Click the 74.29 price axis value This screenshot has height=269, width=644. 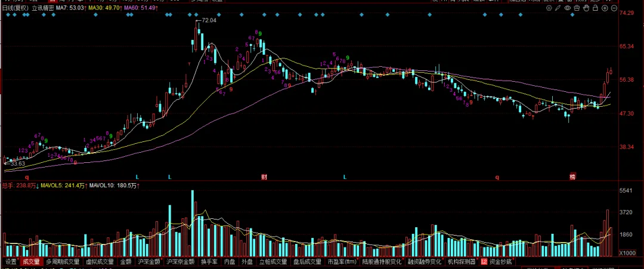[x=626, y=13]
